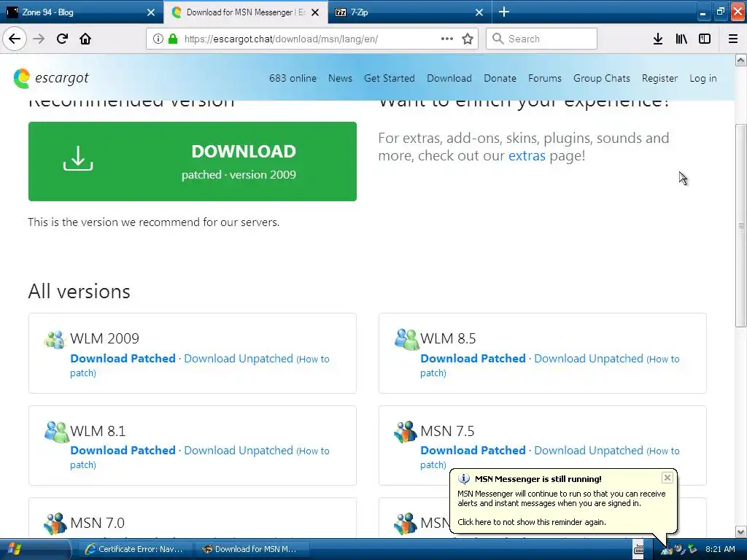
Task: Close the Zone 94 - Blog tab
Action: 150,12
